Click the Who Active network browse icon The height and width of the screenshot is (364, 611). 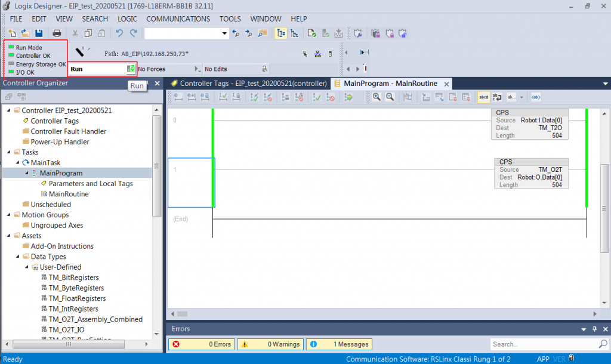point(317,54)
